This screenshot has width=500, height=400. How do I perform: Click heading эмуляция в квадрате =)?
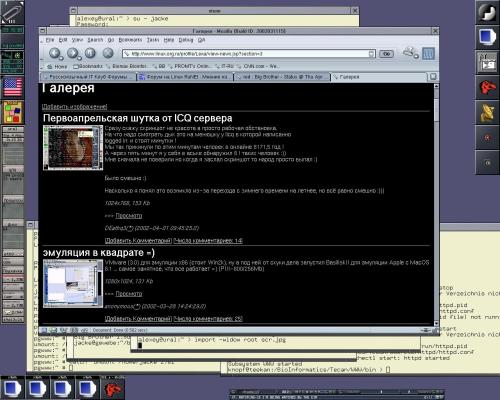(x=99, y=253)
